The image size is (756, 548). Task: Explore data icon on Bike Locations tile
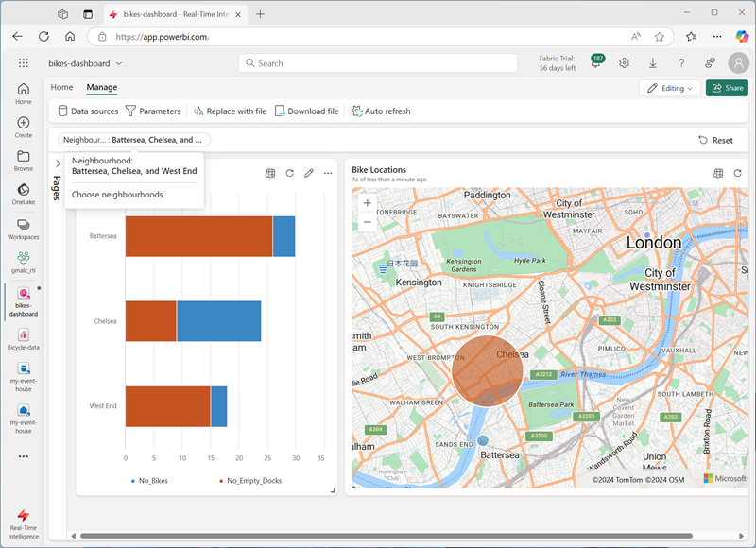718,173
